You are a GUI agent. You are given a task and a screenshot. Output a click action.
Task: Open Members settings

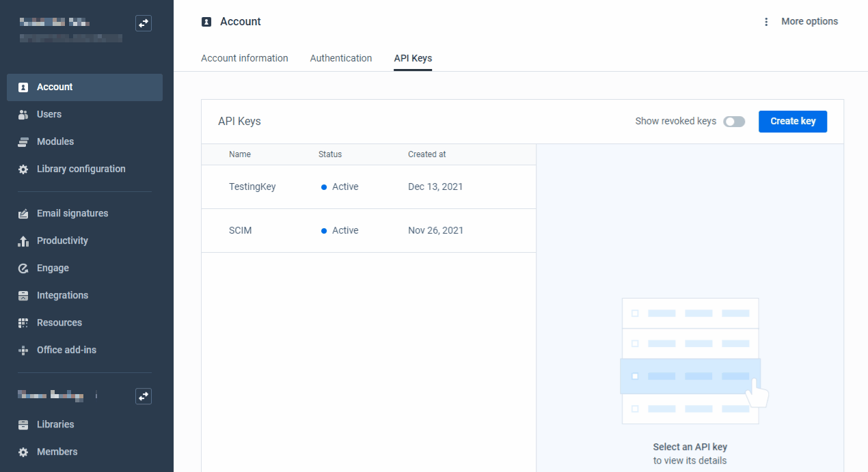[x=57, y=452]
